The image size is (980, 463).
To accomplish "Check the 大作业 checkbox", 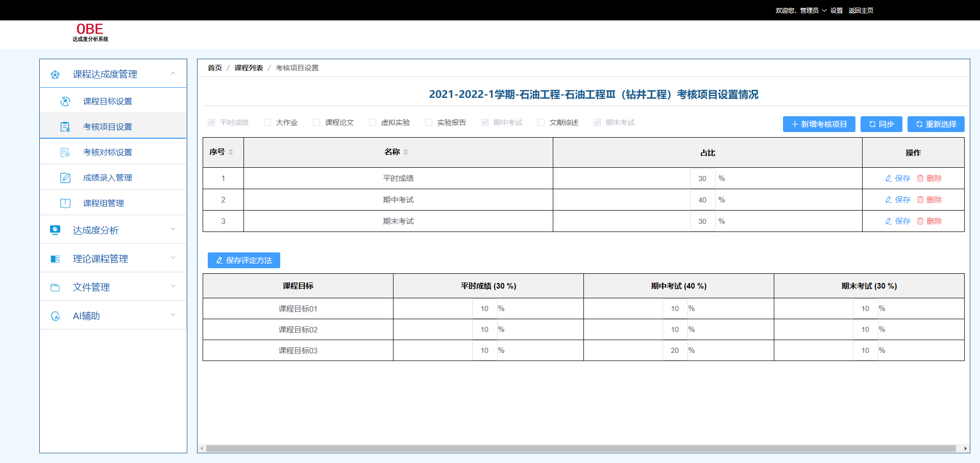I will tap(267, 122).
